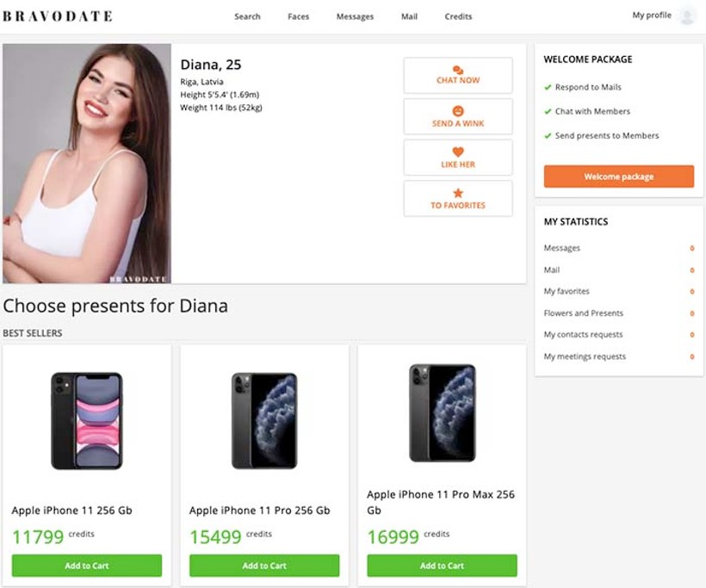Open Messages in top navigation
The width and height of the screenshot is (706, 588).
click(x=356, y=16)
